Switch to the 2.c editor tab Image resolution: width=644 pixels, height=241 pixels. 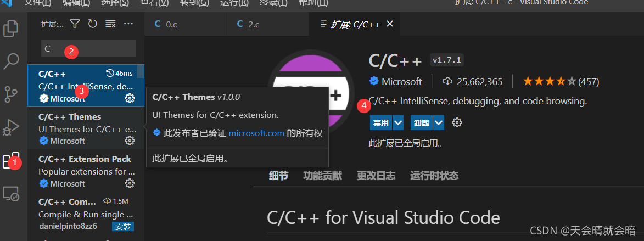tap(267, 24)
